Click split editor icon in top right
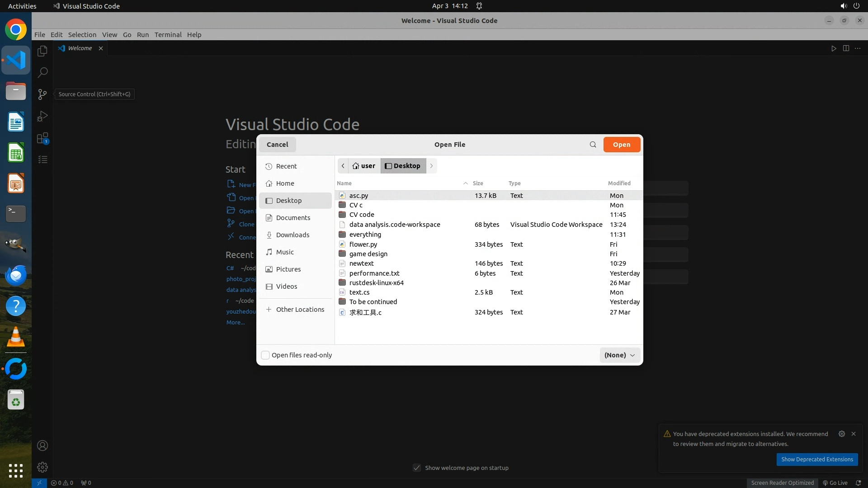The height and width of the screenshot is (488, 868). pos(846,48)
